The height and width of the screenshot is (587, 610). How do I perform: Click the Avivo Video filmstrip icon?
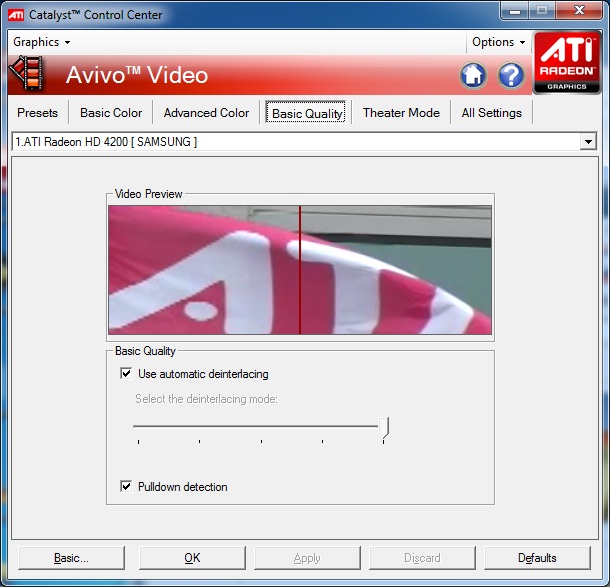pos(26,72)
